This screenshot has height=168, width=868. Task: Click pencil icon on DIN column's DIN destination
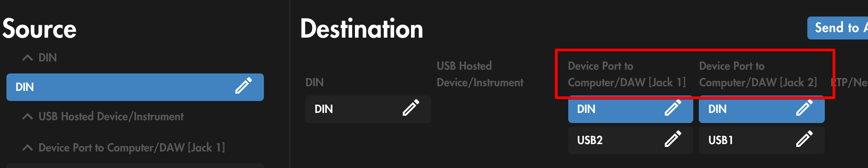pos(411,107)
